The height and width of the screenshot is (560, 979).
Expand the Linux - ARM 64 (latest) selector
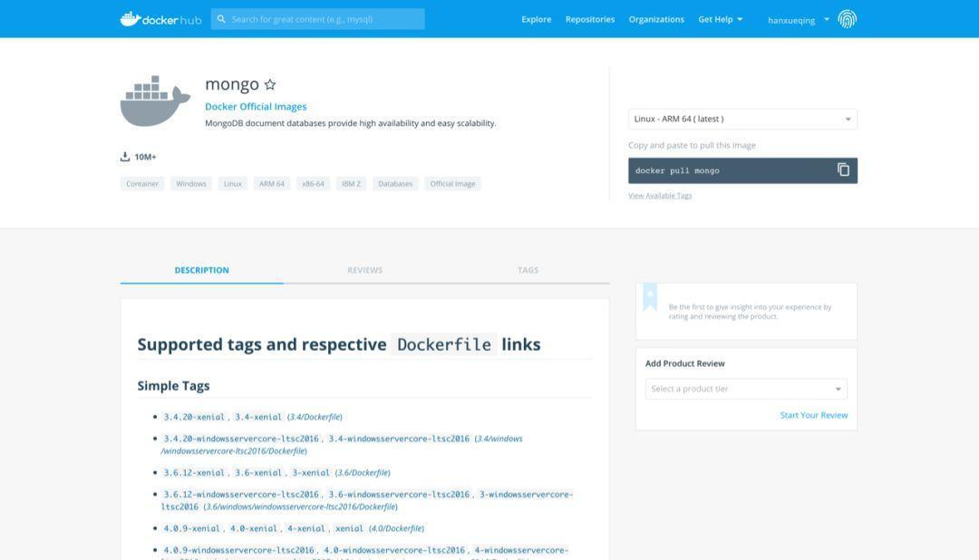click(742, 119)
